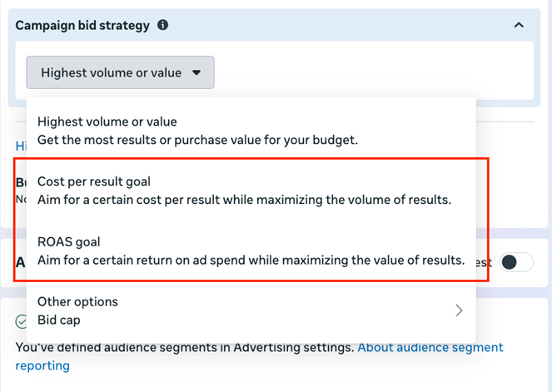
Task: Click the ROAS goal description text
Action: pos(250,260)
